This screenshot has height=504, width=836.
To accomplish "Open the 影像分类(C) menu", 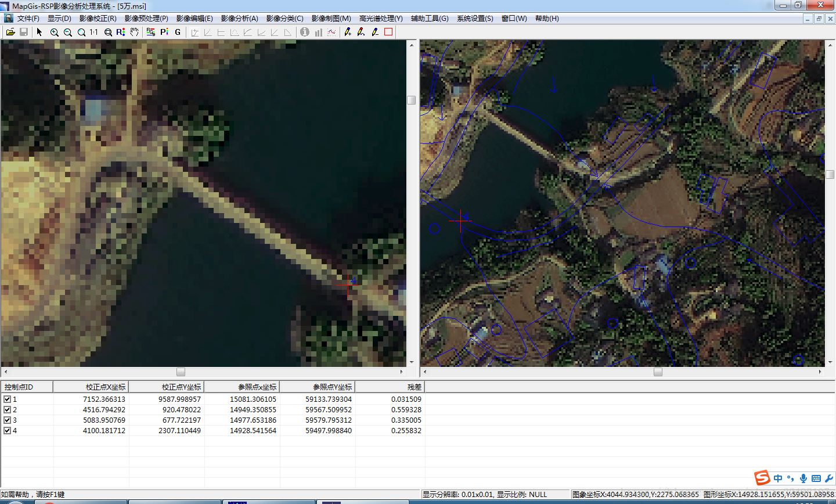I will (x=285, y=19).
